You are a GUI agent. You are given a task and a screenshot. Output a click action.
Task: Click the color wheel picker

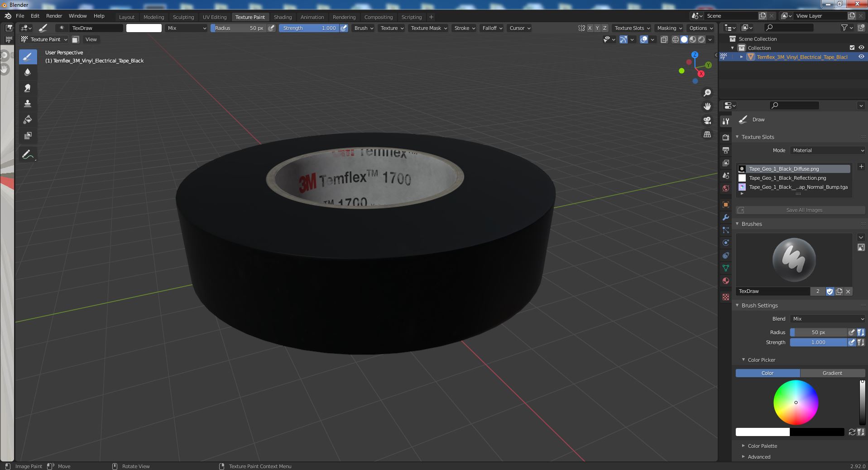[x=796, y=403]
